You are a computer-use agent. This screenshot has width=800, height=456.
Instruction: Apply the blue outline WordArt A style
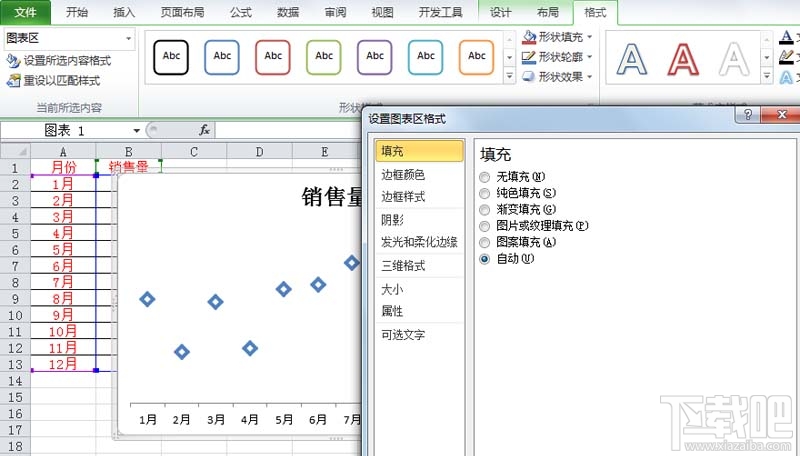[632, 59]
